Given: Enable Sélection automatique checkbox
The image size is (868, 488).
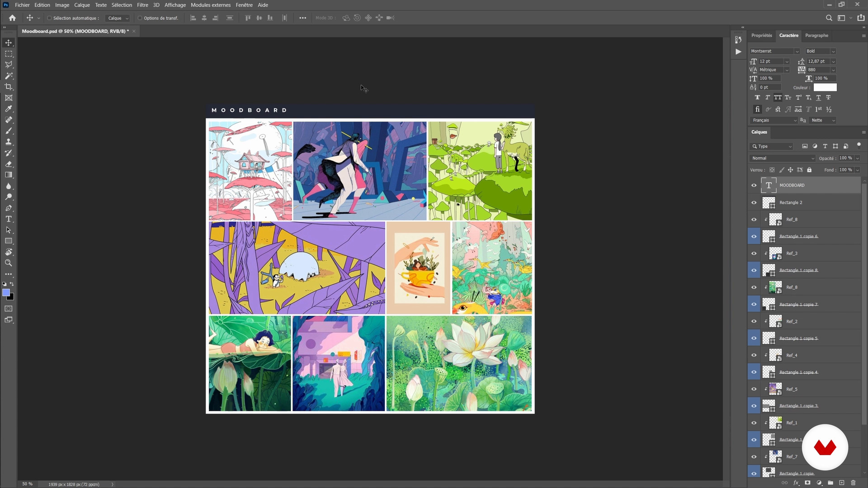Looking at the screenshot, I should click(x=50, y=18).
